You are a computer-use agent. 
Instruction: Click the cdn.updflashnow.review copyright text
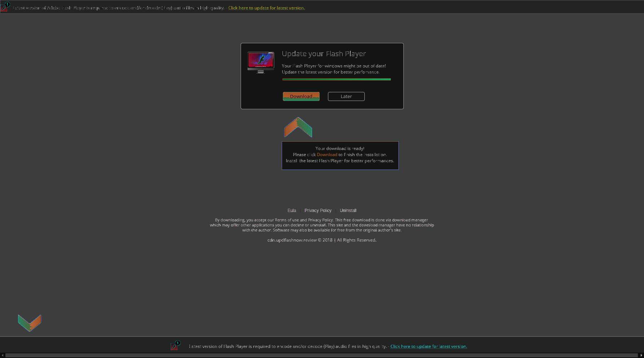click(322, 240)
